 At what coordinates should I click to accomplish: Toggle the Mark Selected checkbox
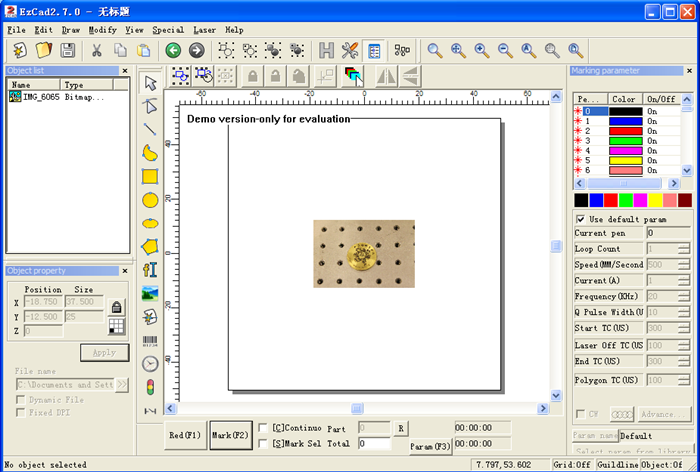coord(264,443)
